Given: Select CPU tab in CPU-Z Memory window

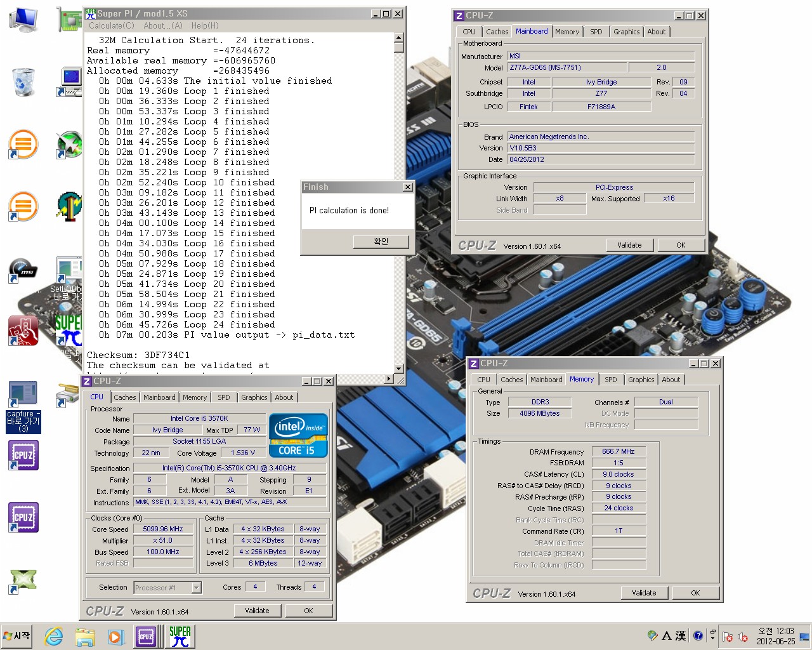Looking at the screenshot, I should 483,380.
